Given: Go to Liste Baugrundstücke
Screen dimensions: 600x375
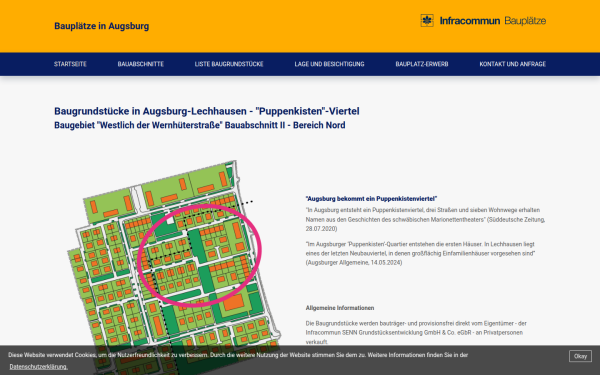Looking at the screenshot, I should pos(229,64).
